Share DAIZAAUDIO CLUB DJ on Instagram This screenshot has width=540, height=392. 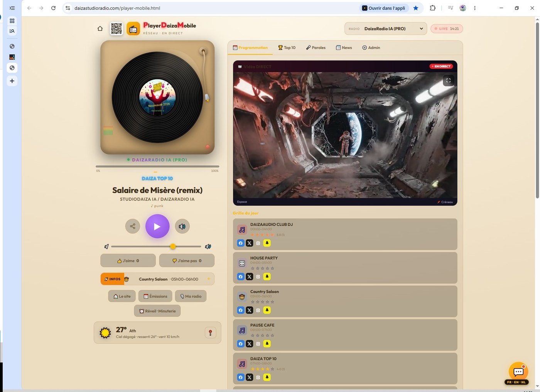[258, 243]
